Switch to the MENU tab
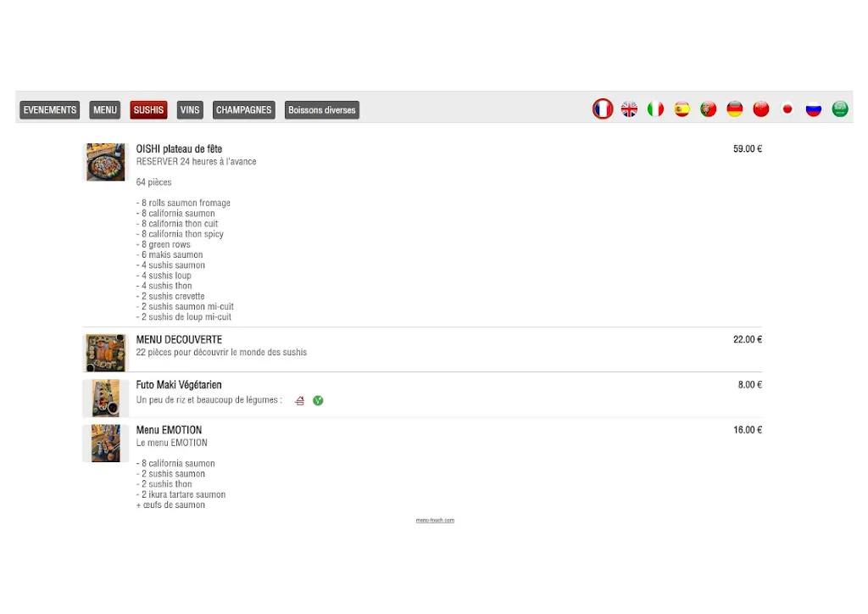The height and width of the screenshot is (614, 868). (105, 110)
